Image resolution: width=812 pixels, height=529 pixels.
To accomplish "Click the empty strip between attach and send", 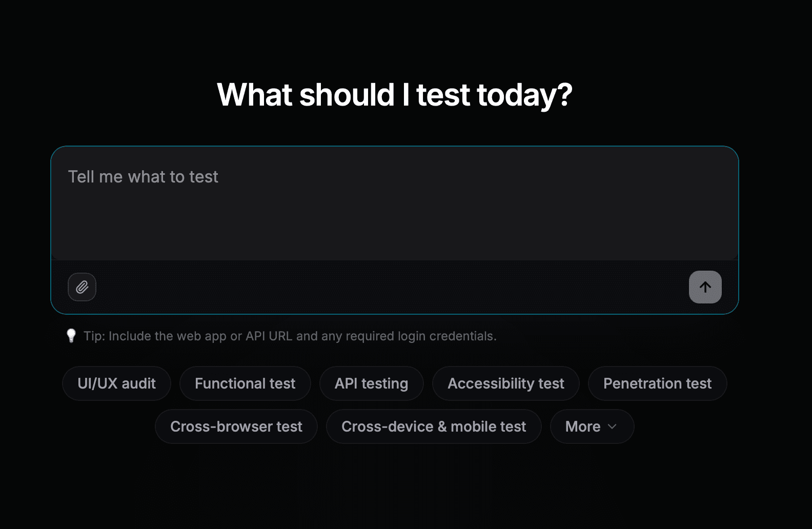I will (392, 287).
